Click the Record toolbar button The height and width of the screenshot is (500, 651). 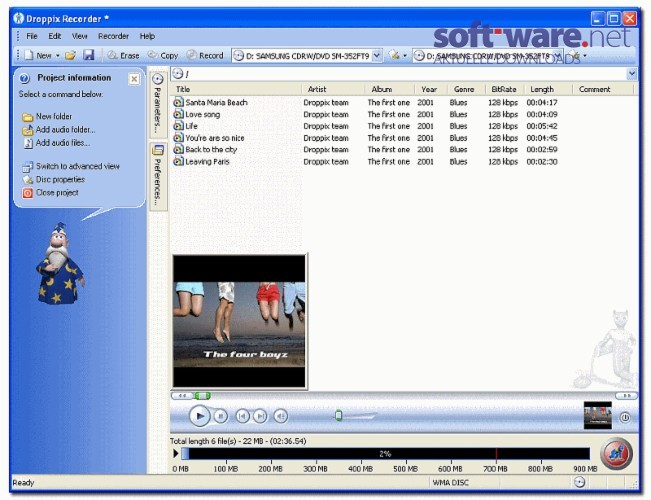(205, 55)
